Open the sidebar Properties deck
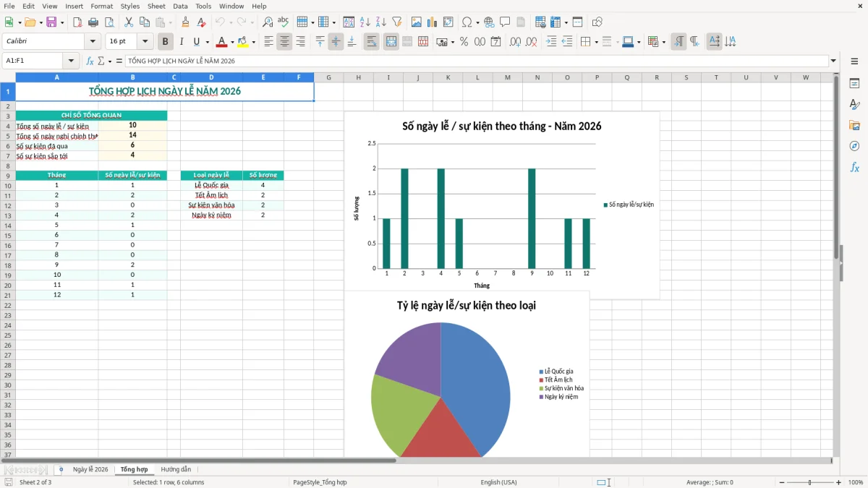868x488 pixels. tap(854, 84)
